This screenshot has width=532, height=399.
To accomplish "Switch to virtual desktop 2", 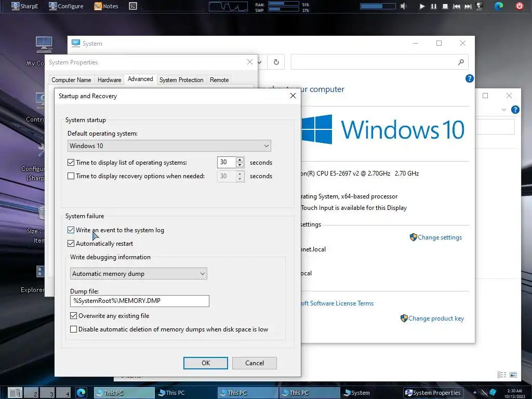I will click(31, 393).
